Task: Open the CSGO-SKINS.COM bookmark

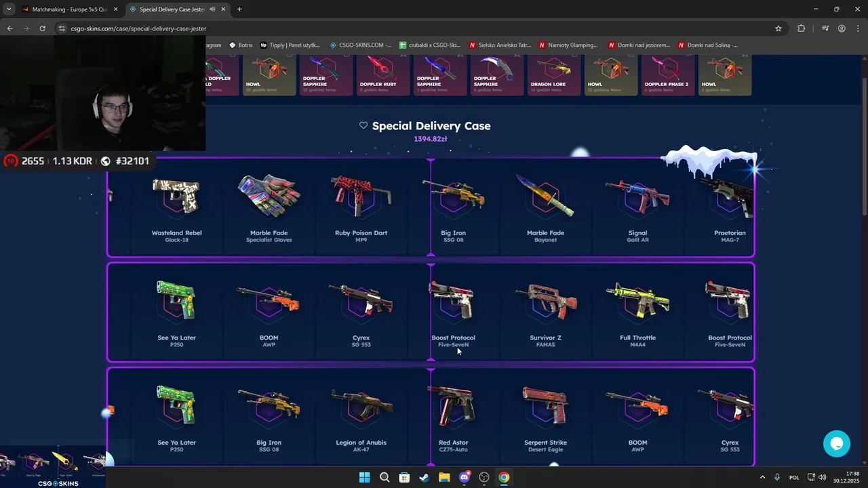Action: [x=360, y=45]
